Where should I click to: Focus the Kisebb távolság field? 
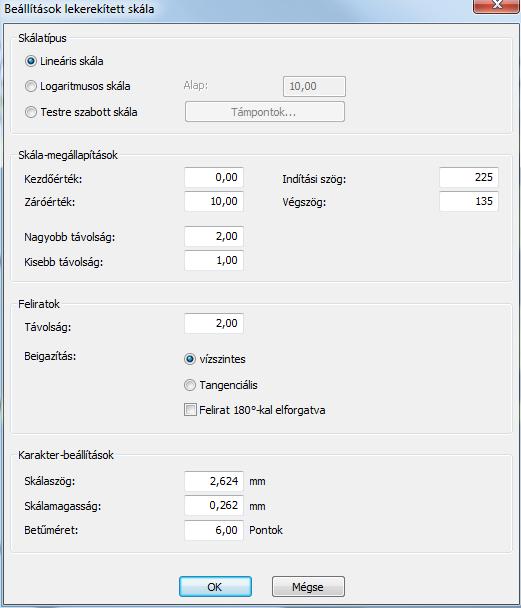point(214,261)
